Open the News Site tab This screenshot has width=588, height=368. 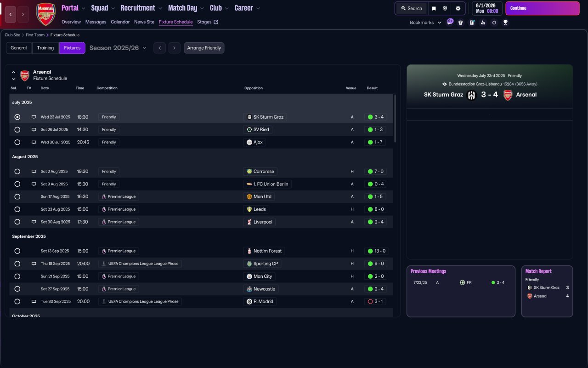(x=144, y=22)
